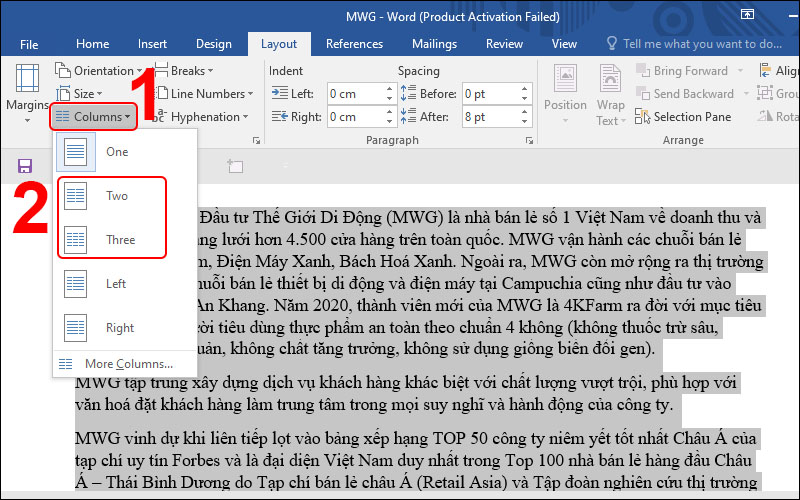Click the Spacing After input field
This screenshot has width=800, height=500.
tap(491, 117)
